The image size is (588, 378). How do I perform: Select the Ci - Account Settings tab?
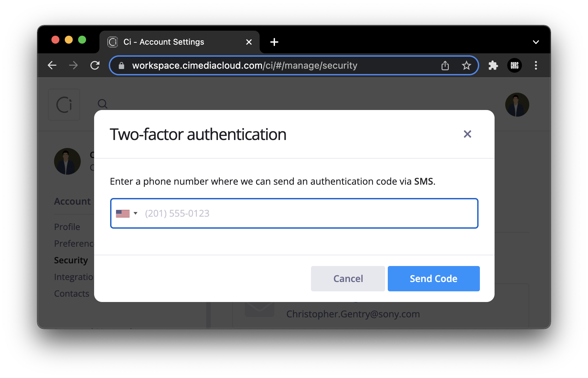(180, 42)
